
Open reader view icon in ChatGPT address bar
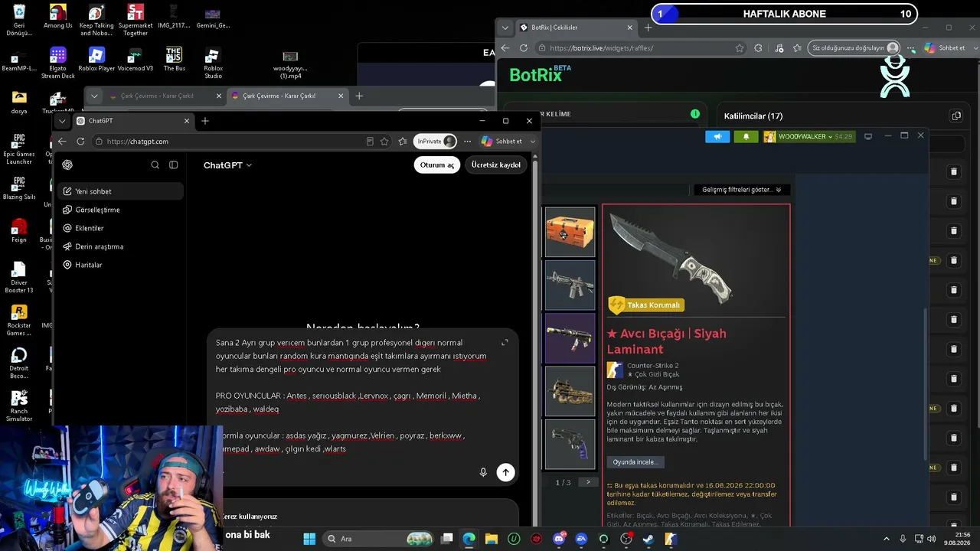pyautogui.click(x=370, y=142)
